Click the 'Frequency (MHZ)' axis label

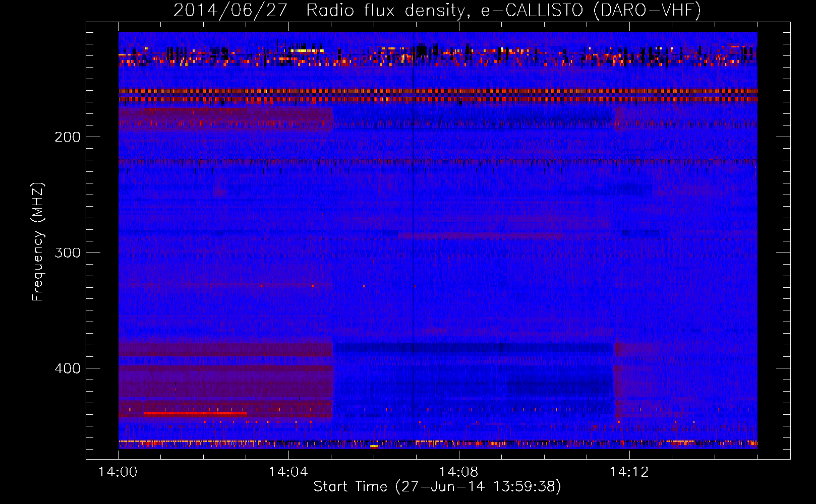[38, 242]
